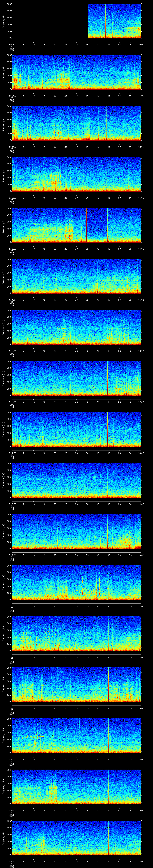
Task: Click the 3:20:00 time axis label
Action: click(12, 606)
